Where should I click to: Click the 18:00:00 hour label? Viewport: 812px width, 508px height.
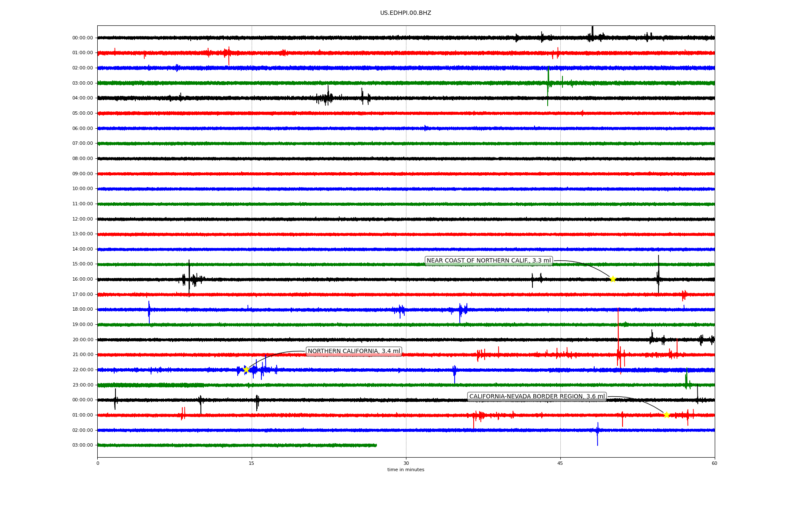pyautogui.click(x=82, y=309)
